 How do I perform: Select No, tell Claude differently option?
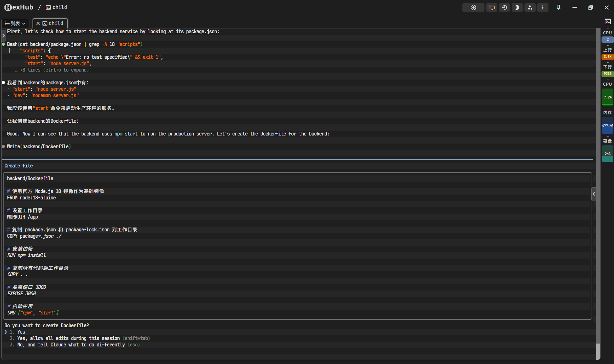click(x=71, y=345)
